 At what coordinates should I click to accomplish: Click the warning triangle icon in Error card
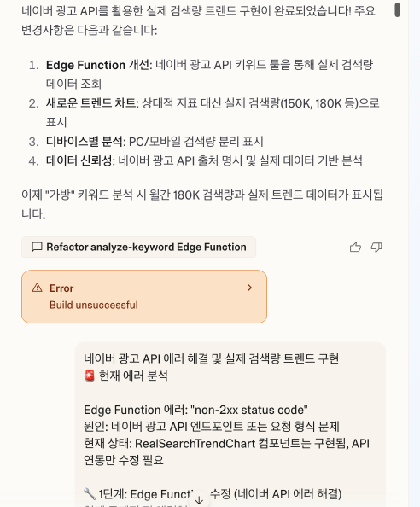[38, 288]
